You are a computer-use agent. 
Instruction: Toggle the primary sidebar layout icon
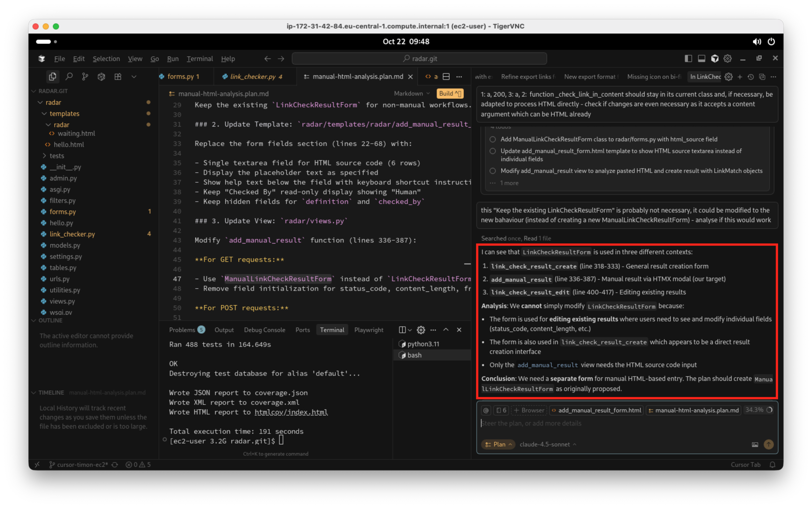tap(688, 58)
